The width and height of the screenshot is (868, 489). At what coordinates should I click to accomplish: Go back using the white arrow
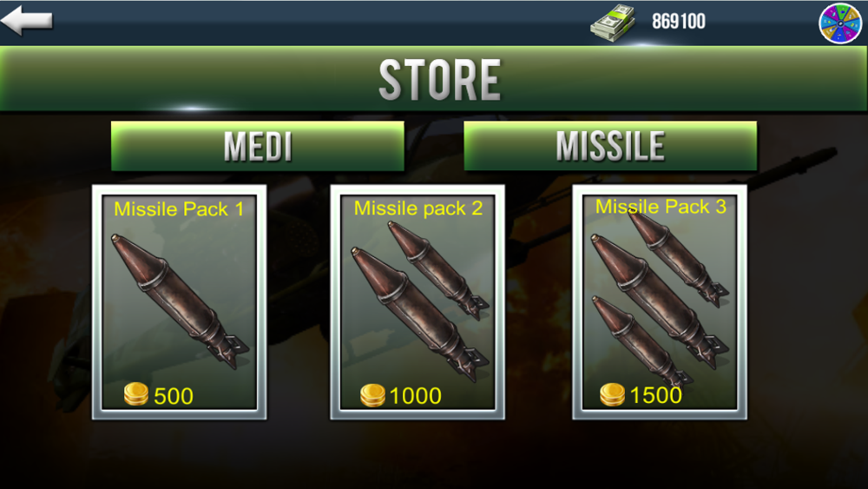(27, 21)
